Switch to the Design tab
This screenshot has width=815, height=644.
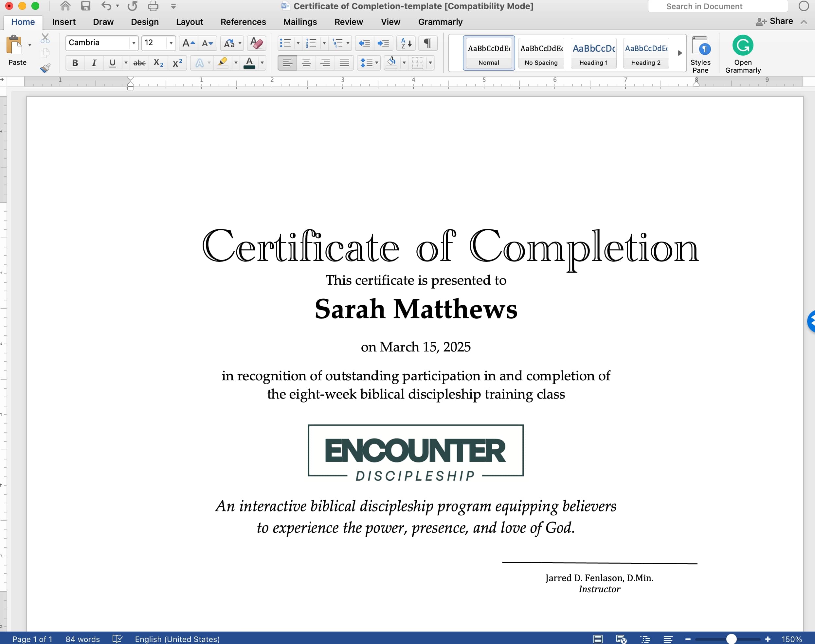144,22
